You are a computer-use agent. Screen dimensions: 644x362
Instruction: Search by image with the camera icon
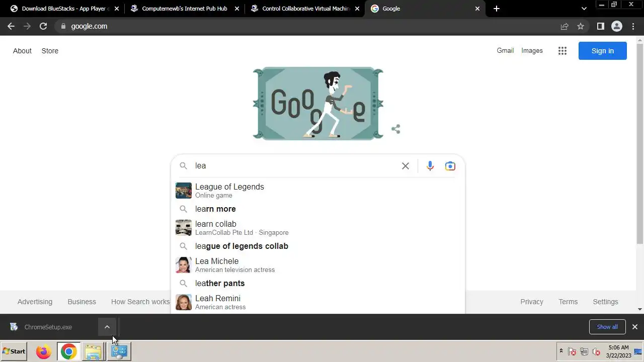tap(450, 166)
